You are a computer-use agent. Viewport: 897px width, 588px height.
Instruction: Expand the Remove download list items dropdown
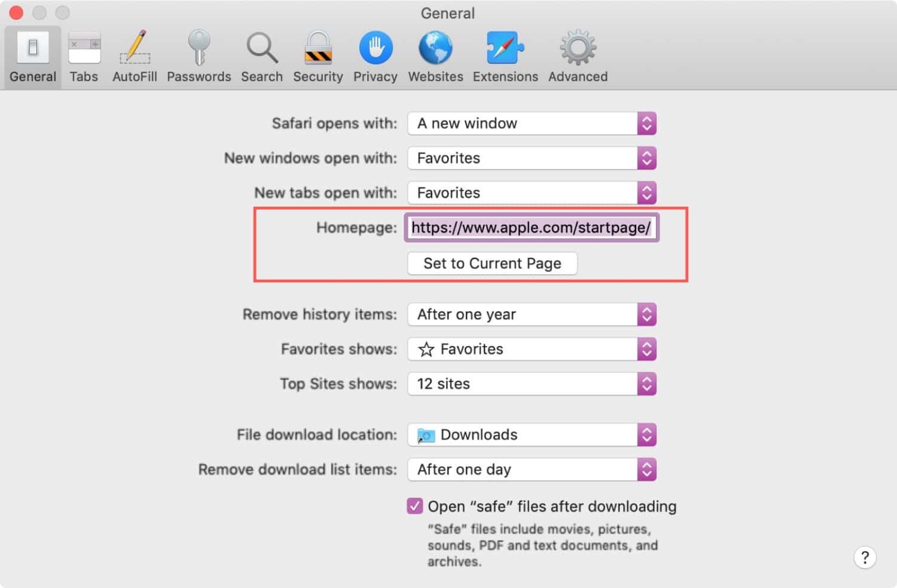coord(532,470)
